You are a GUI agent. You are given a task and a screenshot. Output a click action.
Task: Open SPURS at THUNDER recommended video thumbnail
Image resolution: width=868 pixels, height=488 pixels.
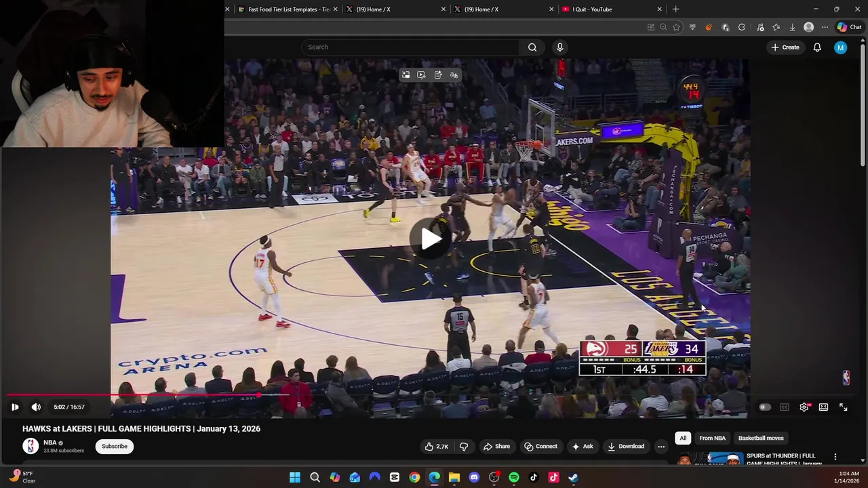point(709,459)
